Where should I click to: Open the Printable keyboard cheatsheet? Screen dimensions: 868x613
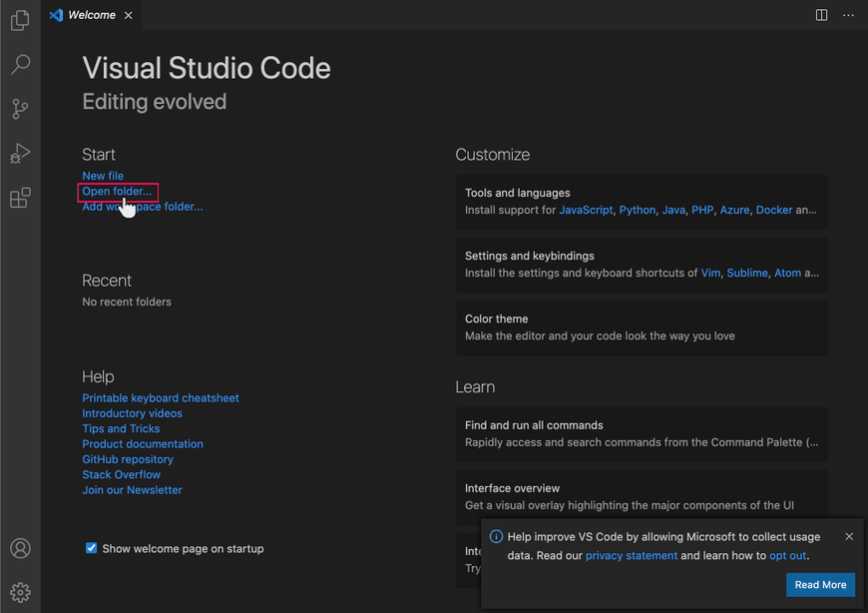(161, 398)
